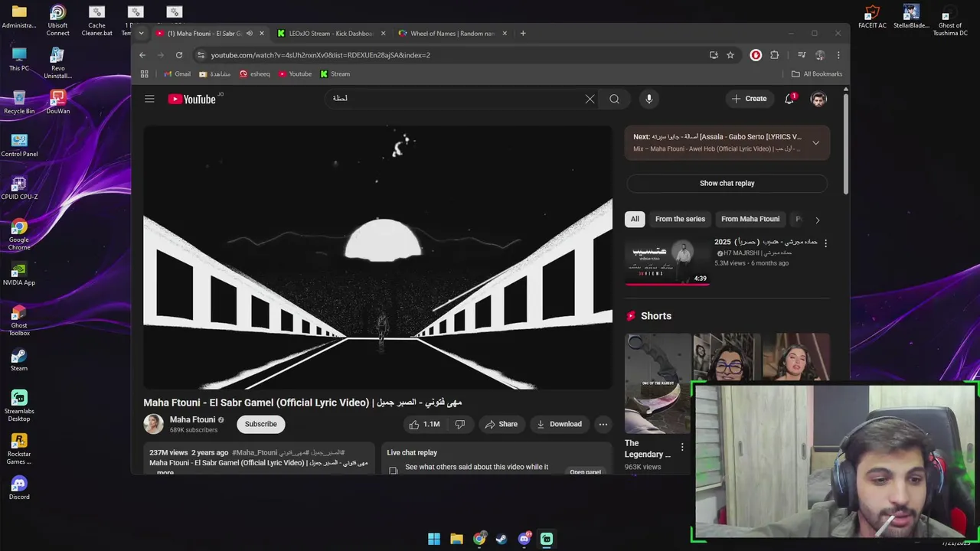Switch to Wheel of Names tab
Screen dimensions: 980x551
452,34
